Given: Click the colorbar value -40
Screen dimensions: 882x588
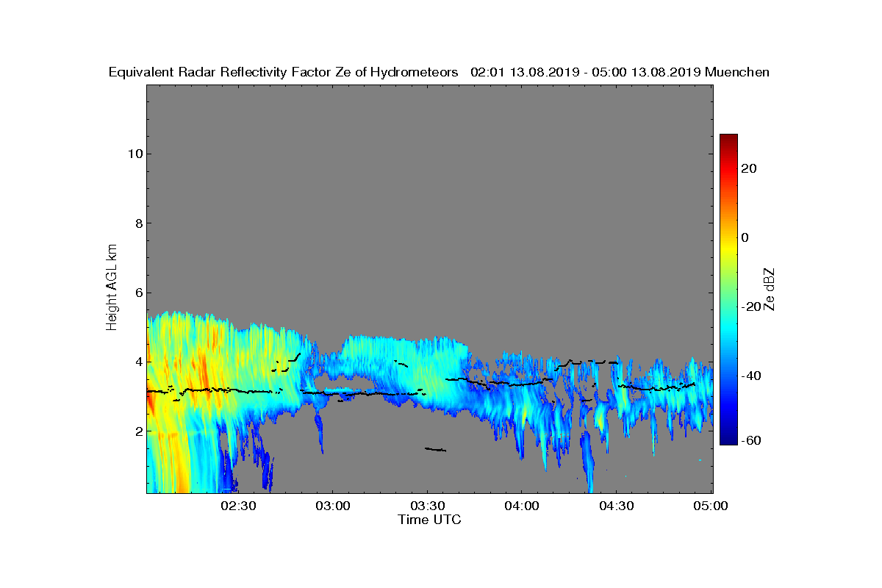Looking at the screenshot, I should tap(750, 376).
